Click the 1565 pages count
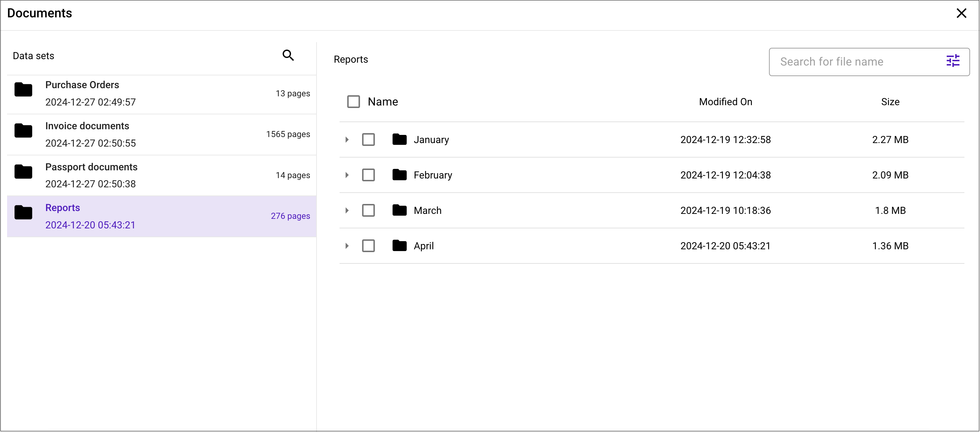This screenshot has width=980, height=432. 288,134
